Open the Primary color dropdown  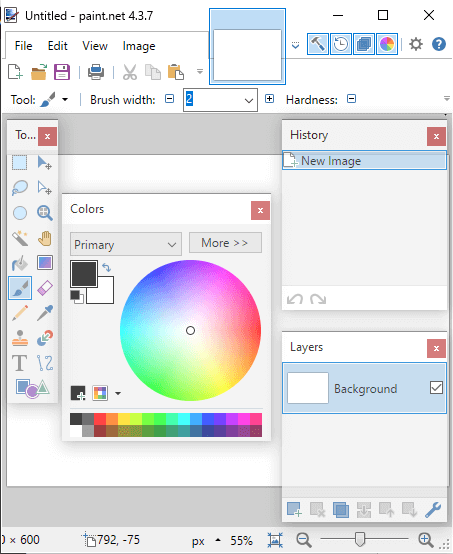tap(126, 244)
